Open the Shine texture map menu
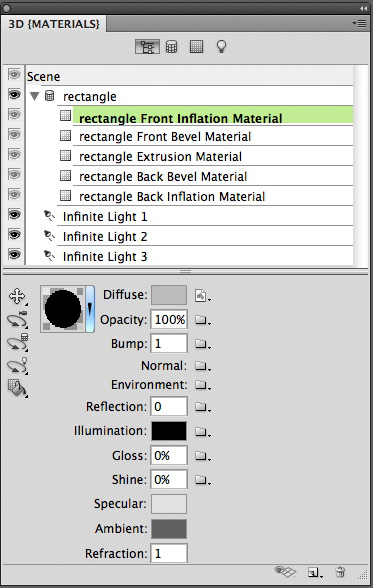 click(202, 480)
